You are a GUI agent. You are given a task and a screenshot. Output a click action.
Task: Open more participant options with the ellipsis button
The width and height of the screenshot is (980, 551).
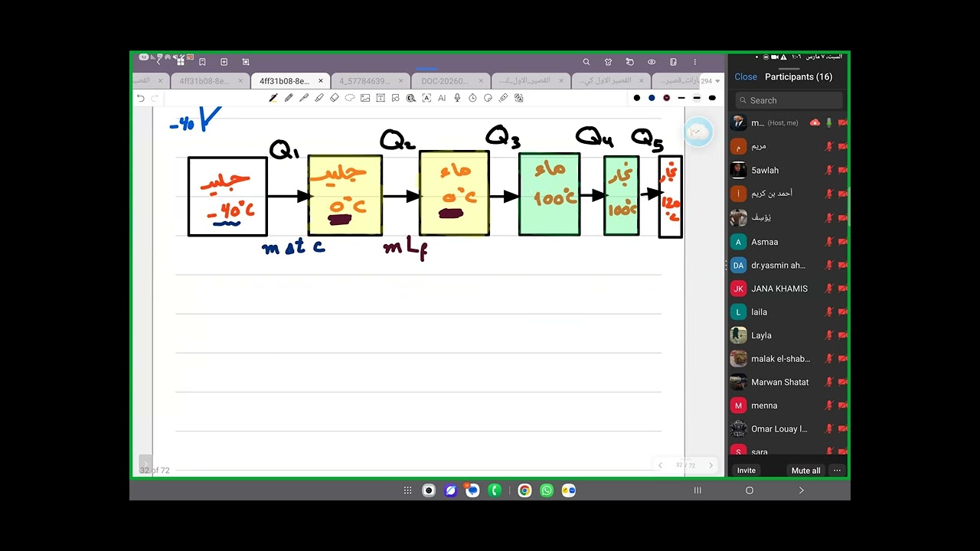pos(837,471)
